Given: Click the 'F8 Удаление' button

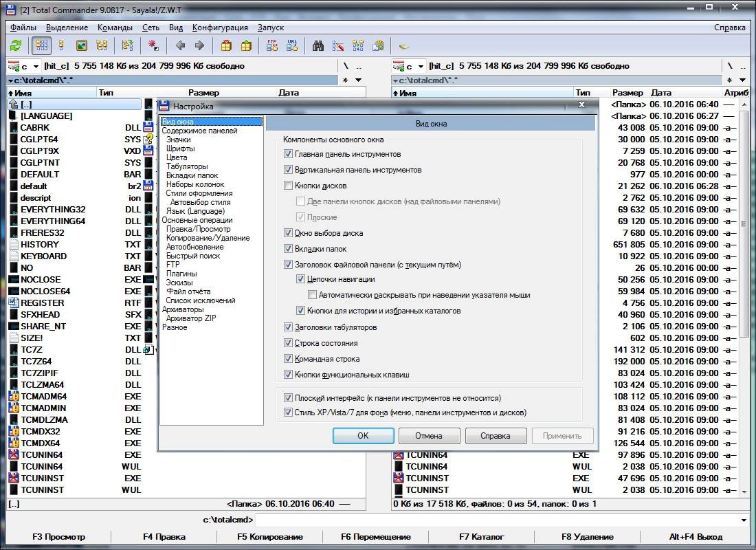Looking at the screenshot, I should point(587,536).
